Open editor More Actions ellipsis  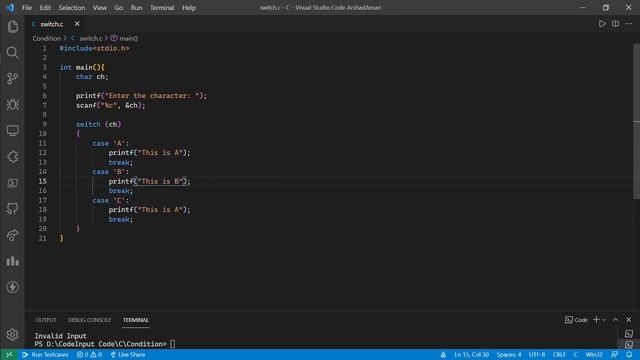(629, 24)
